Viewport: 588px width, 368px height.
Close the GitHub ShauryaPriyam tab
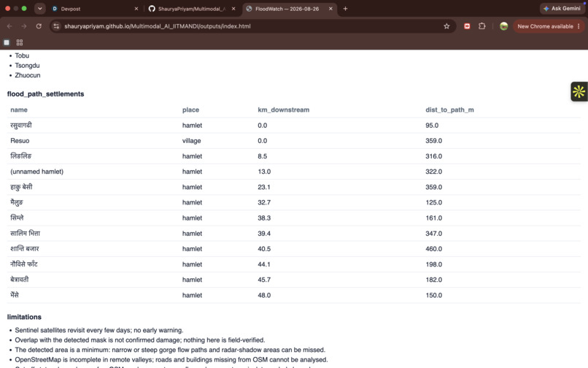(233, 9)
